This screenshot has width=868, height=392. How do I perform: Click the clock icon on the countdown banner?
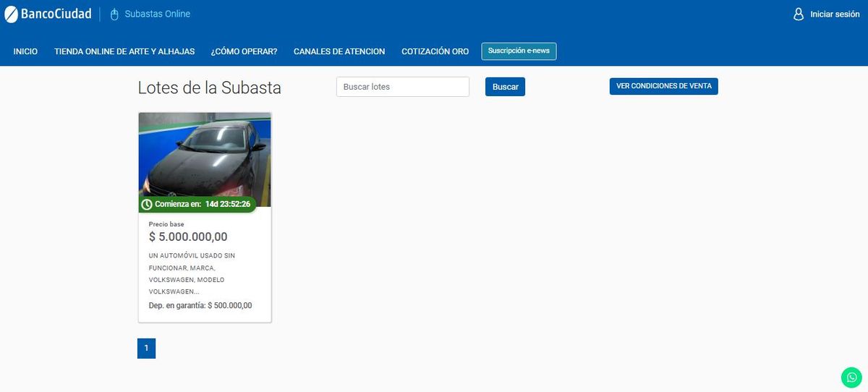click(x=147, y=205)
